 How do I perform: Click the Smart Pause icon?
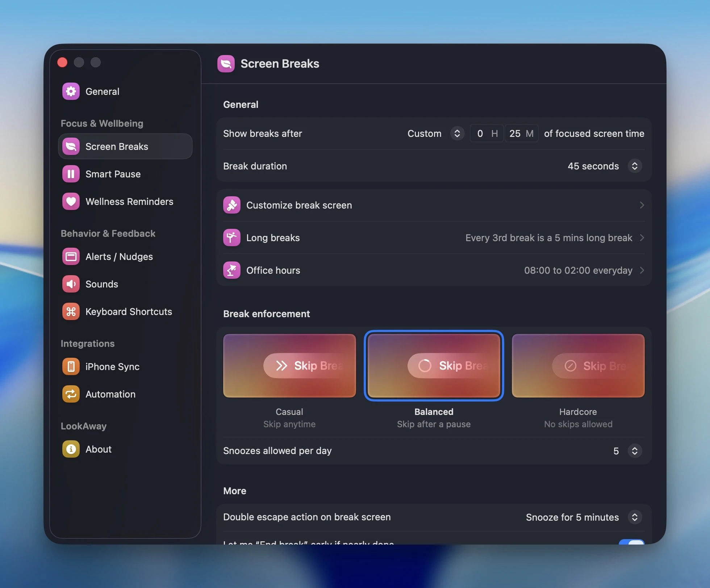coord(71,174)
